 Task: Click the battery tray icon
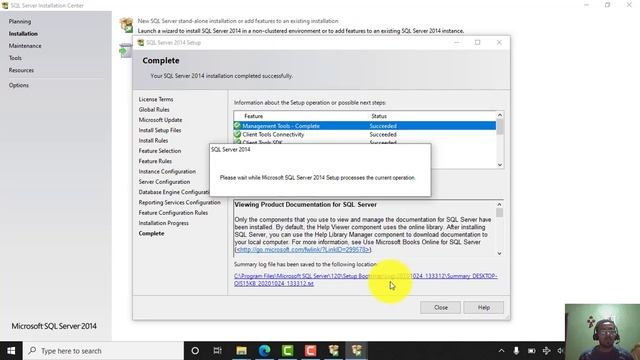[x=531, y=351]
